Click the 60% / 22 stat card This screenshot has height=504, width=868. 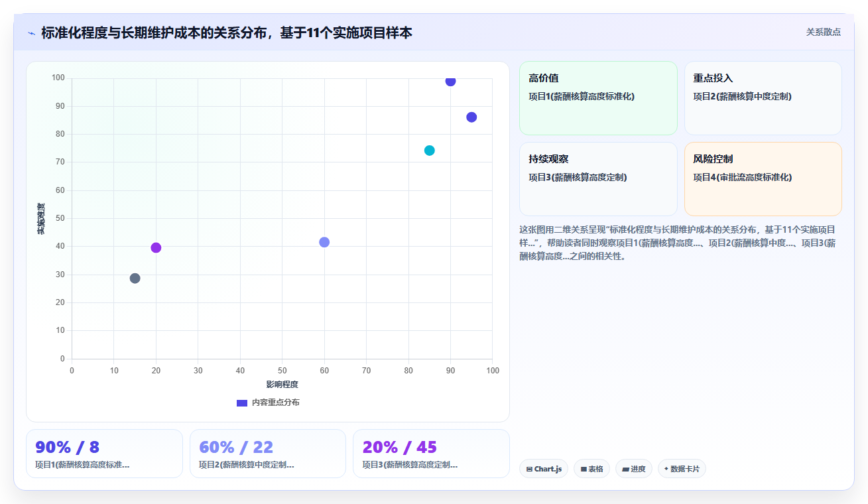268,454
